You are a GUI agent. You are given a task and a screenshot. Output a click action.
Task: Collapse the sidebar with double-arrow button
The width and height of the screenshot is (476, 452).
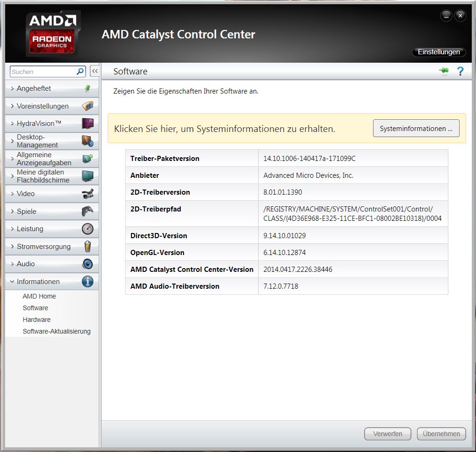point(95,71)
